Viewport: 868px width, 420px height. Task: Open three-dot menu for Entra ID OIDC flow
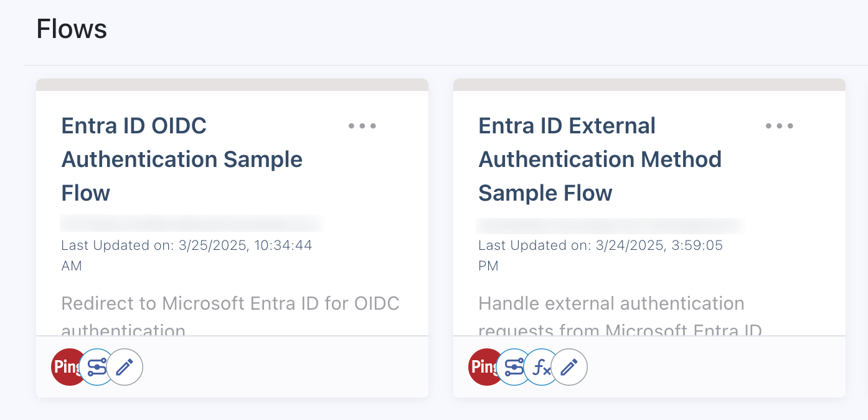coord(362,126)
